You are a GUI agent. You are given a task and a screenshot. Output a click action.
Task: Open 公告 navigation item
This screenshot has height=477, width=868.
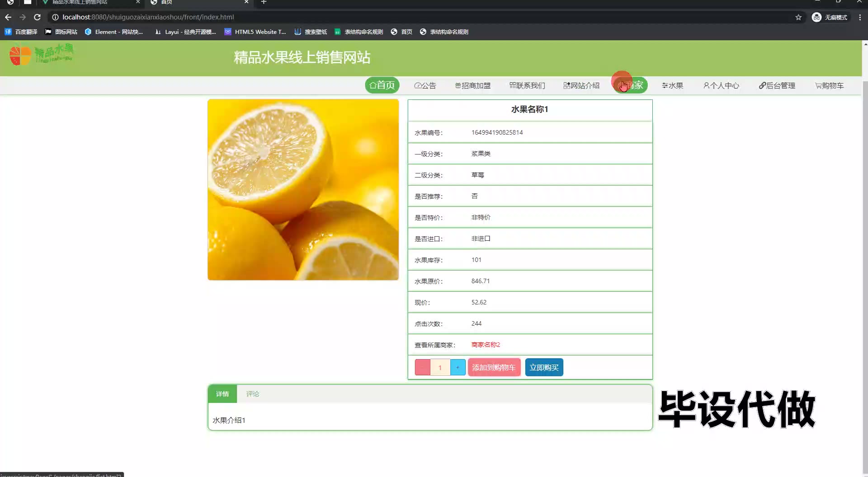pyautogui.click(x=425, y=85)
